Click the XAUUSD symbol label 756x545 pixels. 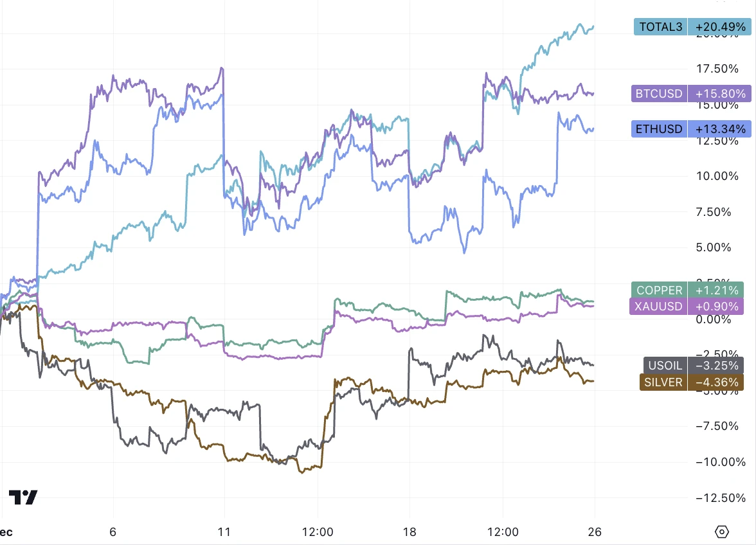pos(658,306)
